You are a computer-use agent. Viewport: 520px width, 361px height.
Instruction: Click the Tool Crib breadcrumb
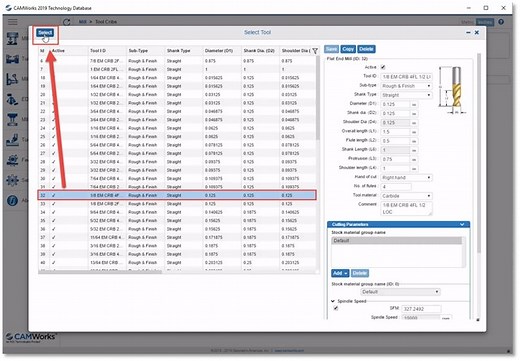tap(106, 22)
